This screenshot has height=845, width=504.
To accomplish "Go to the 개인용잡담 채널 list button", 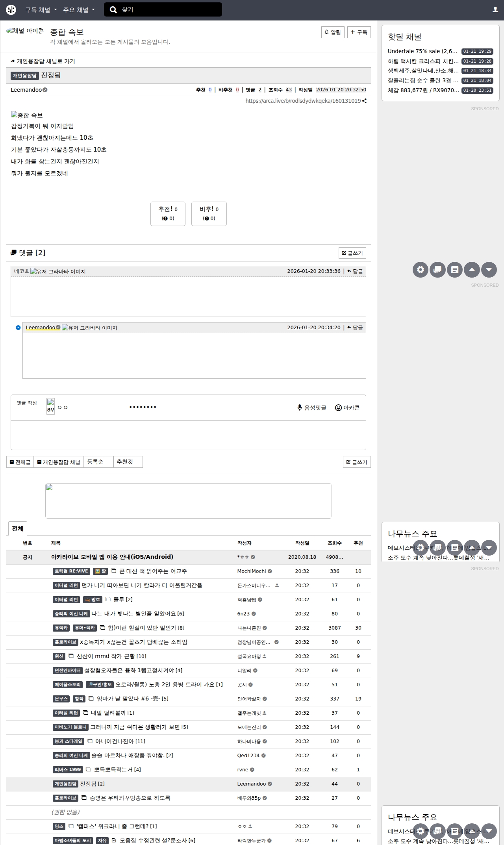I will pyautogui.click(x=59, y=462).
